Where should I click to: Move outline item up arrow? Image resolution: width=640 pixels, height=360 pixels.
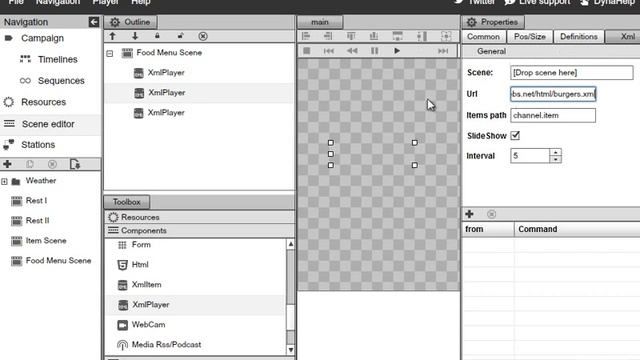click(x=113, y=36)
